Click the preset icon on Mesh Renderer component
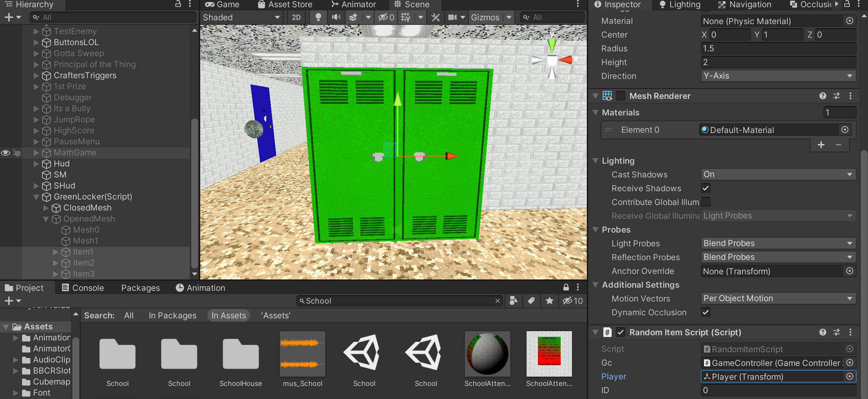Image resolution: width=868 pixels, height=399 pixels. point(837,96)
